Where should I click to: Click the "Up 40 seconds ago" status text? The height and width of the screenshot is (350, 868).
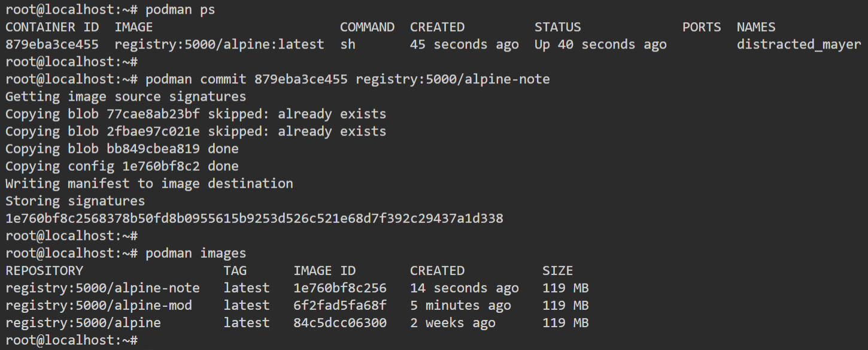click(600, 44)
